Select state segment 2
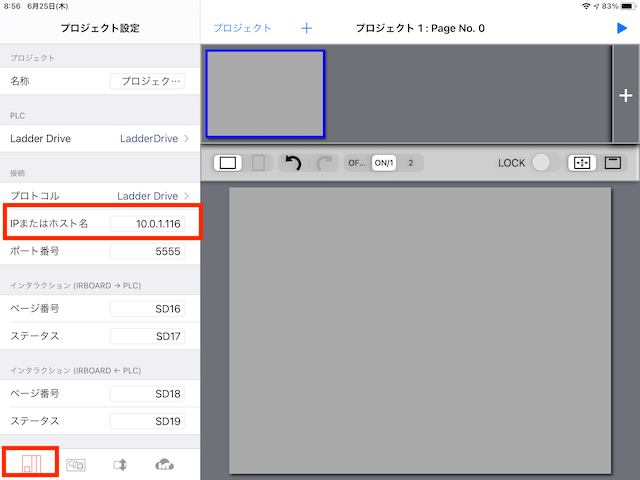Screen dimensions: 640x480 pyautogui.click(x=411, y=163)
